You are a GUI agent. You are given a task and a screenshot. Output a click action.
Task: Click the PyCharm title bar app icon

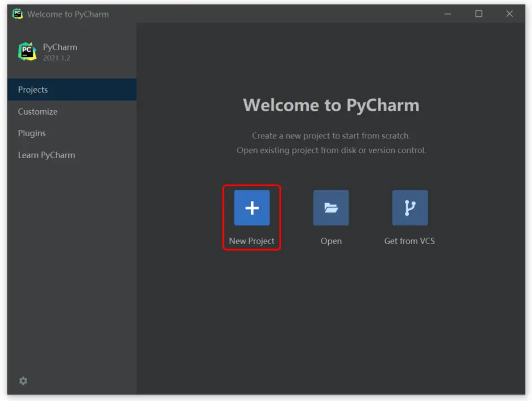[18, 14]
